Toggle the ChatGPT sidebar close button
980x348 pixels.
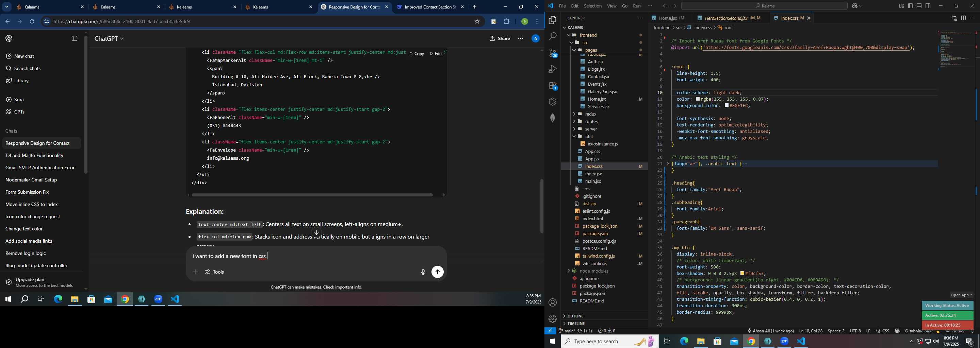75,38
